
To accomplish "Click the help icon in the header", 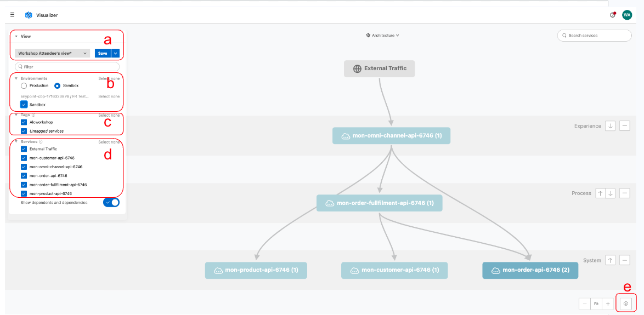I will click(613, 15).
